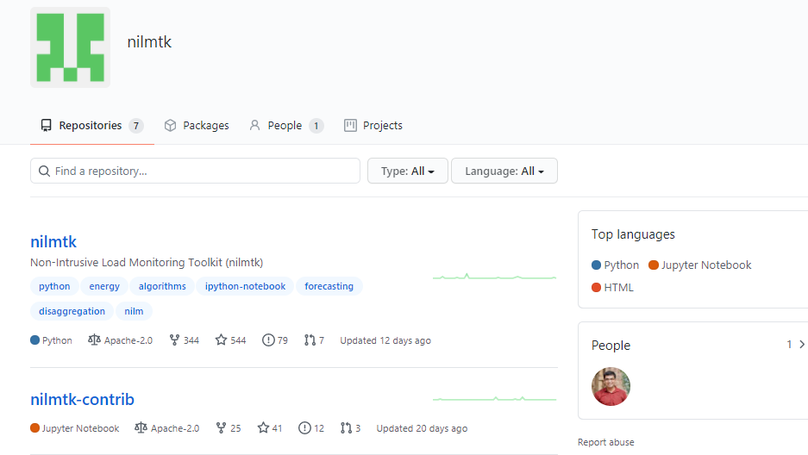Open the Language: All dropdown
Screen dimensions: 808x455
(x=504, y=171)
